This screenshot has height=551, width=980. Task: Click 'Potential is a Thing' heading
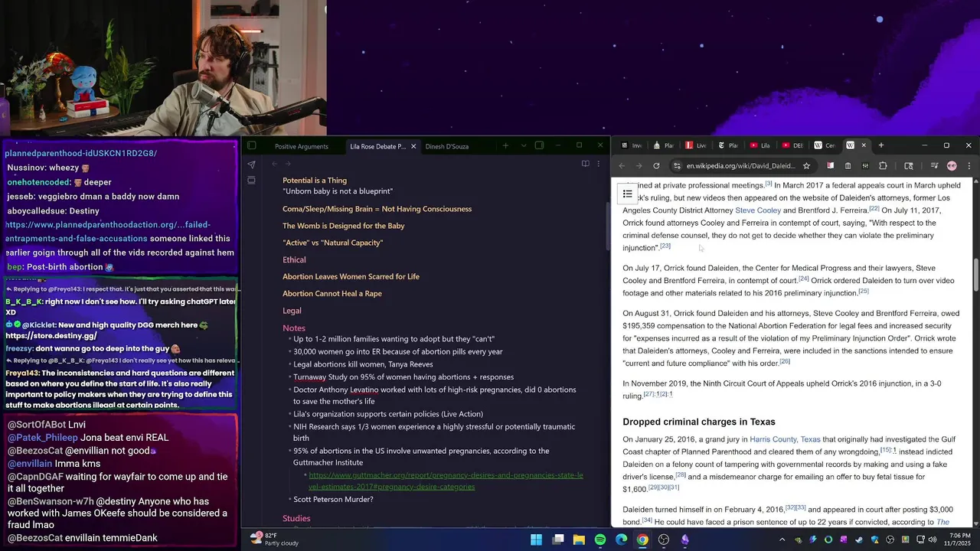coord(315,181)
